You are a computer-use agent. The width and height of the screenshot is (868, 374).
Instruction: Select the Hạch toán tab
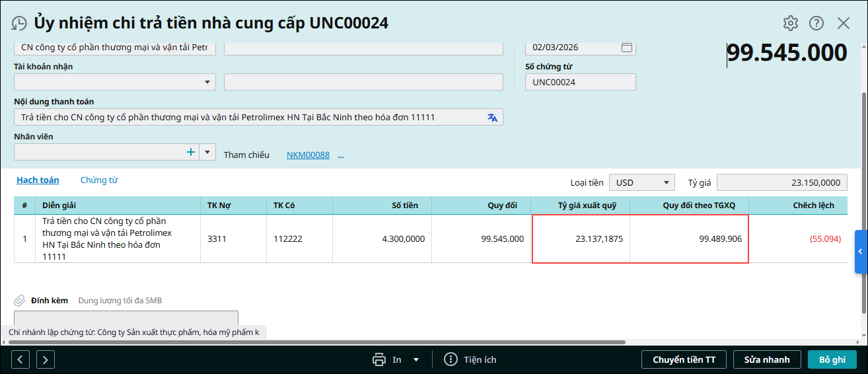click(38, 180)
